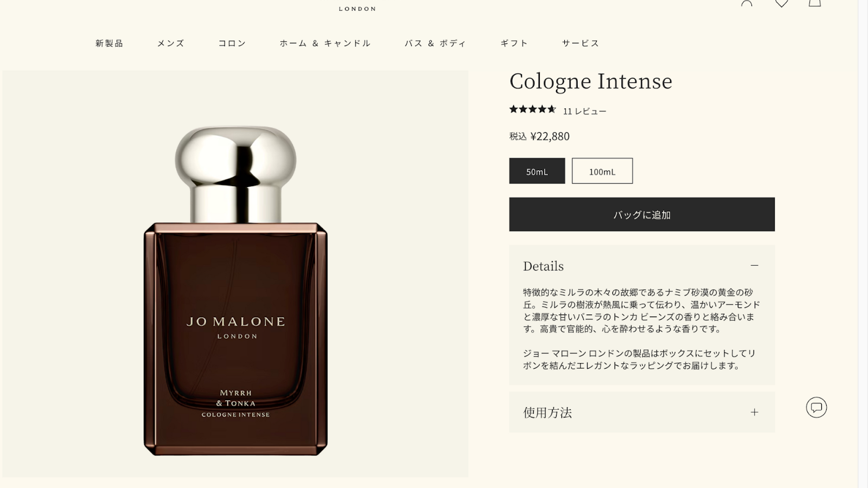Open the 11 レビュー reviews link

pos(585,111)
